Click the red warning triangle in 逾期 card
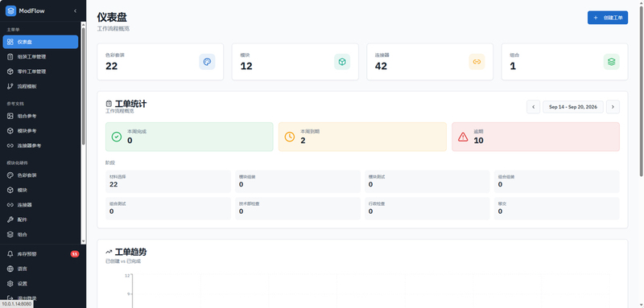The image size is (644, 308). (x=463, y=137)
